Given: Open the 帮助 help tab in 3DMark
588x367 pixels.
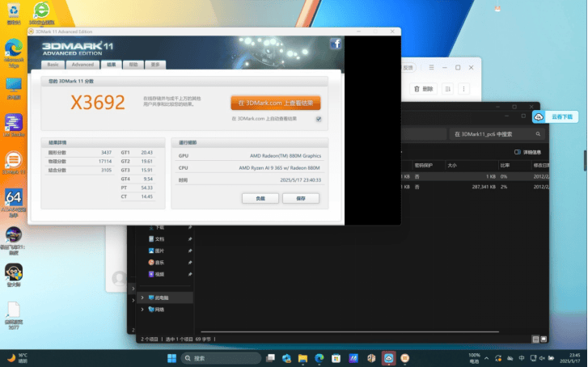Looking at the screenshot, I should point(133,65).
